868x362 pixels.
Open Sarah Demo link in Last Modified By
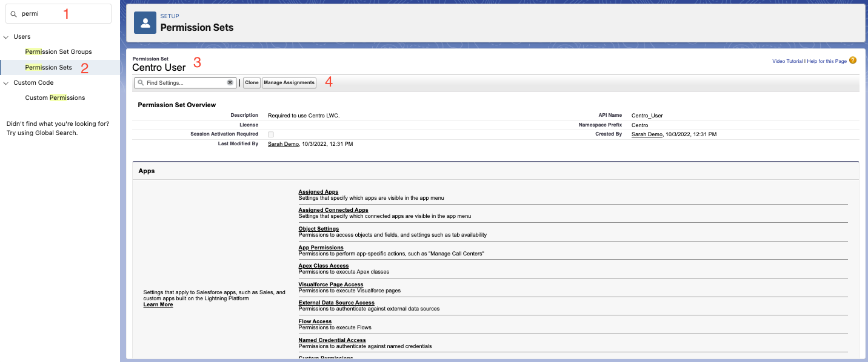coord(283,144)
